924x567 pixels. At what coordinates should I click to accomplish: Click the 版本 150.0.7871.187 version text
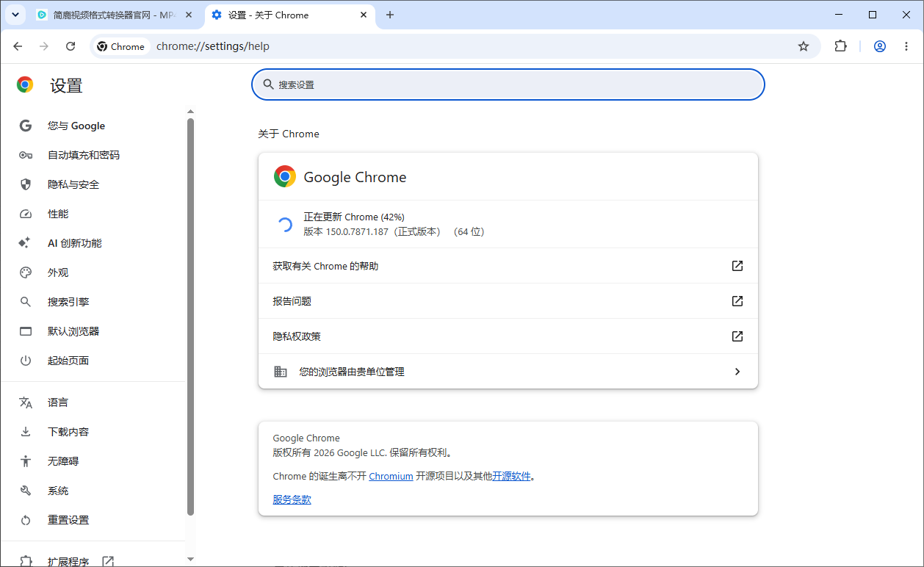[x=394, y=232]
